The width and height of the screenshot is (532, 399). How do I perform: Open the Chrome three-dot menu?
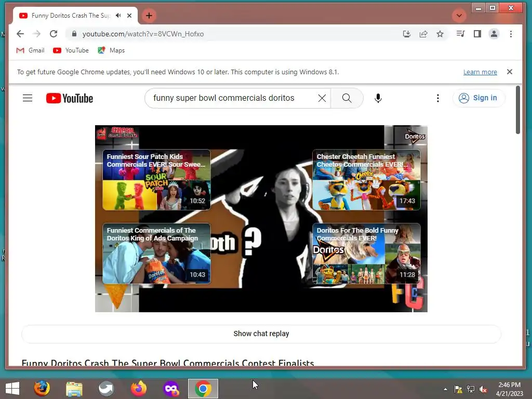point(511,34)
